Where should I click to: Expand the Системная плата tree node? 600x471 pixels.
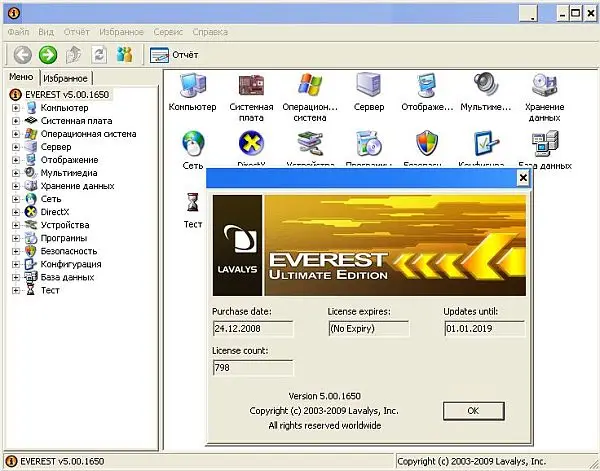coord(16,121)
